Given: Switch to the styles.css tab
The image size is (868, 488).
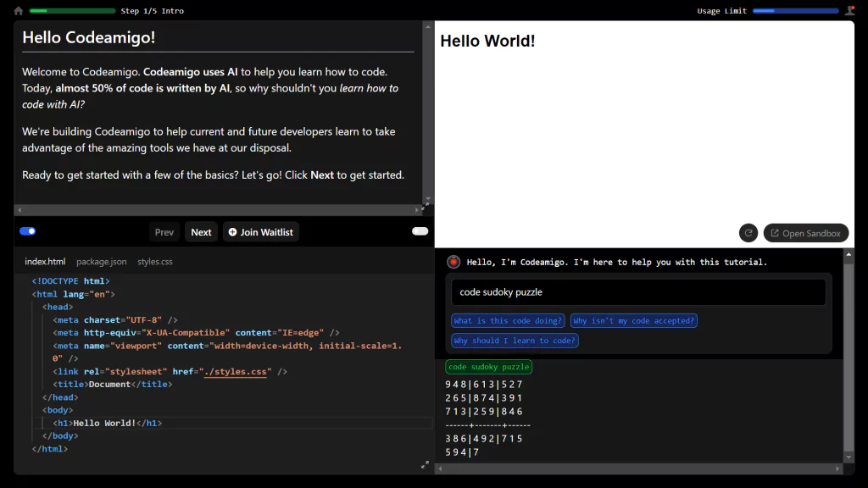Looking at the screenshot, I should pos(155,262).
